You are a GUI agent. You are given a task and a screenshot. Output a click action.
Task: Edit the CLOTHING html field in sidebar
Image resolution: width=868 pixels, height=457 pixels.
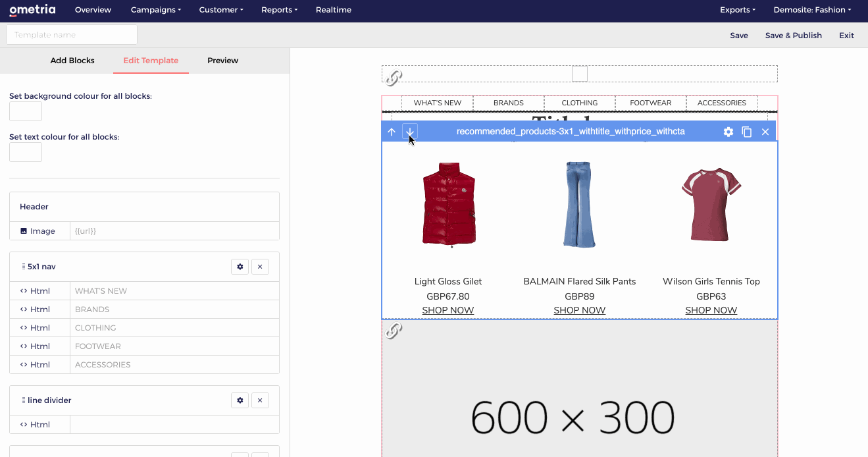coord(174,328)
